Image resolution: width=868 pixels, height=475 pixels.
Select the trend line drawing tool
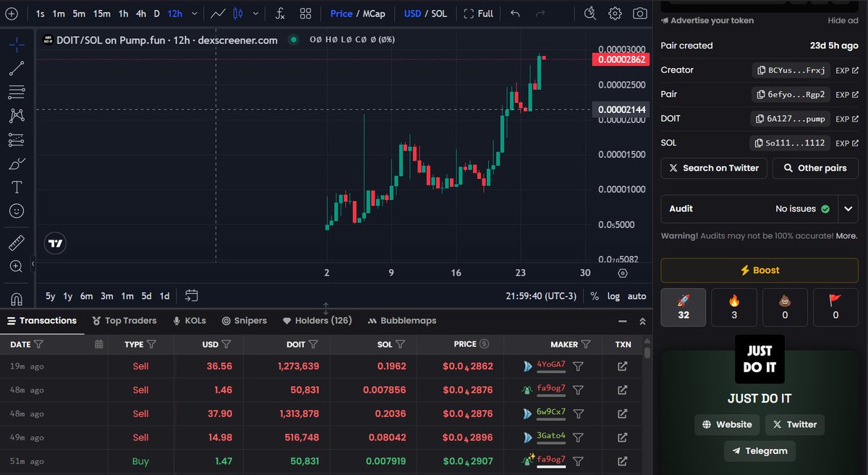[17, 69]
